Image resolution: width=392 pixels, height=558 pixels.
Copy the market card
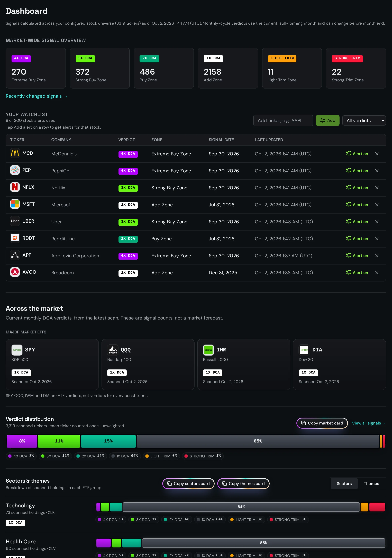[x=322, y=423]
